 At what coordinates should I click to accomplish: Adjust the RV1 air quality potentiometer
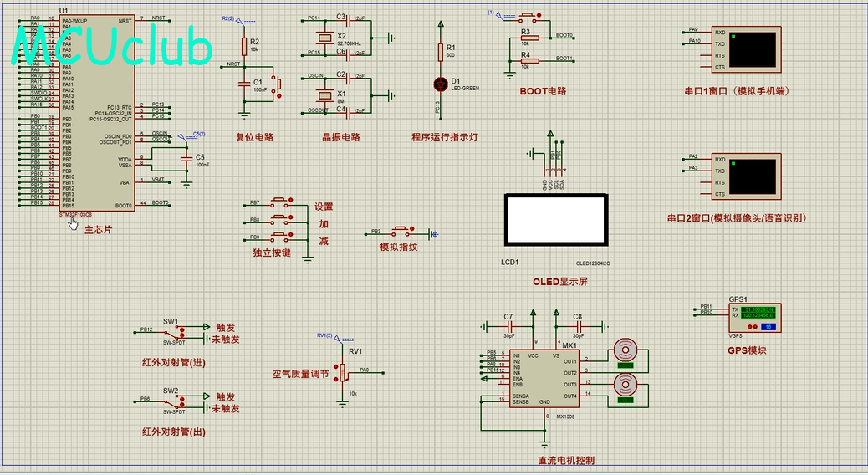(343, 373)
